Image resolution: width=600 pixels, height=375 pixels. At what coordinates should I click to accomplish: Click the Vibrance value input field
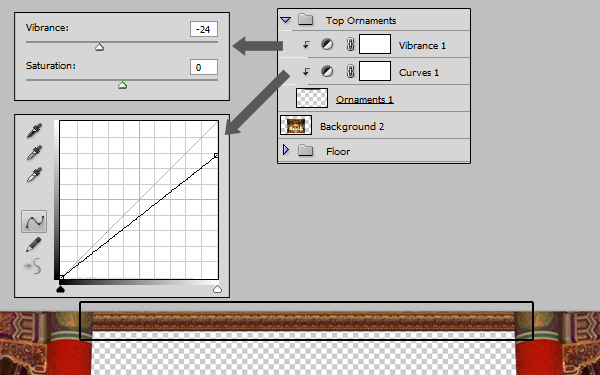204,29
